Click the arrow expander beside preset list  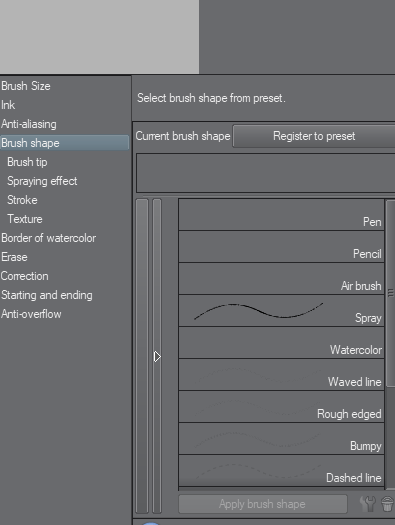(x=157, y=357)
